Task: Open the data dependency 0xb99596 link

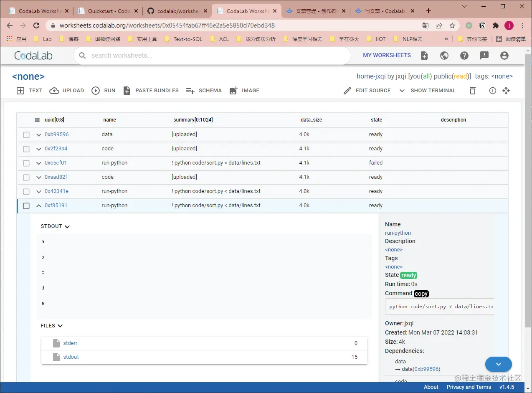Action: pyautogui.click(x=426, y=369)
